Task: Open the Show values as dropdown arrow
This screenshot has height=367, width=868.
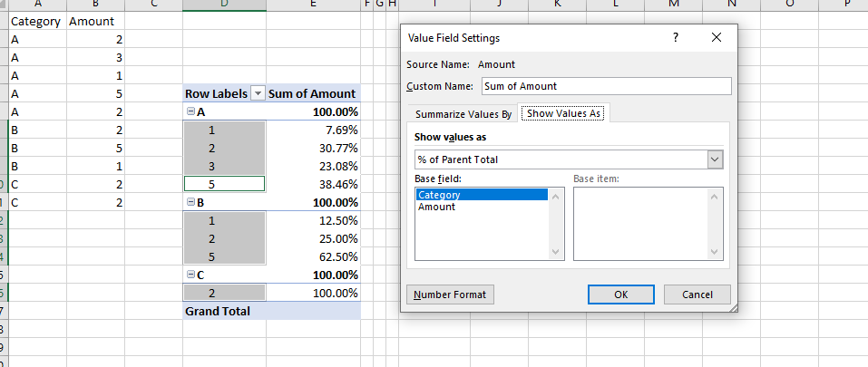Action: coord(716,159)
